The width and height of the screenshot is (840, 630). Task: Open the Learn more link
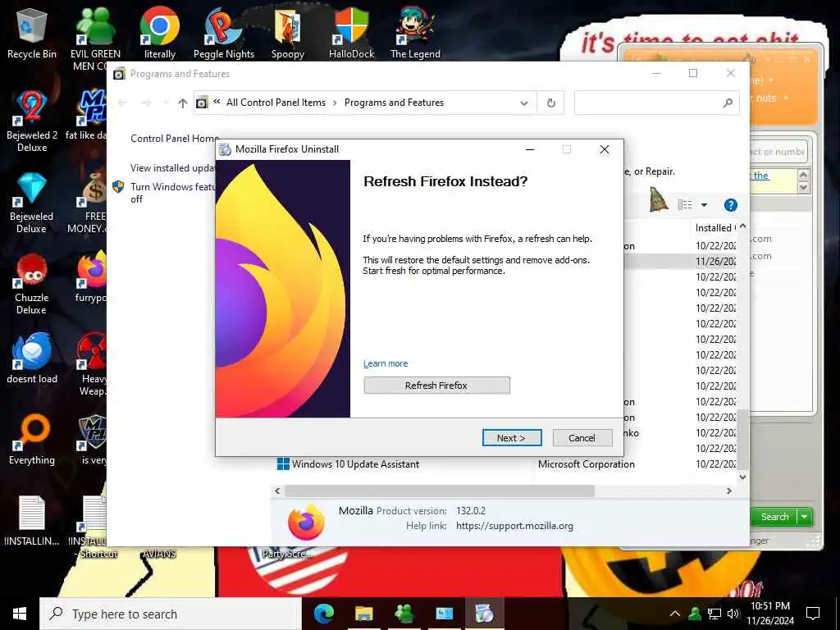[x=386, y=363]
